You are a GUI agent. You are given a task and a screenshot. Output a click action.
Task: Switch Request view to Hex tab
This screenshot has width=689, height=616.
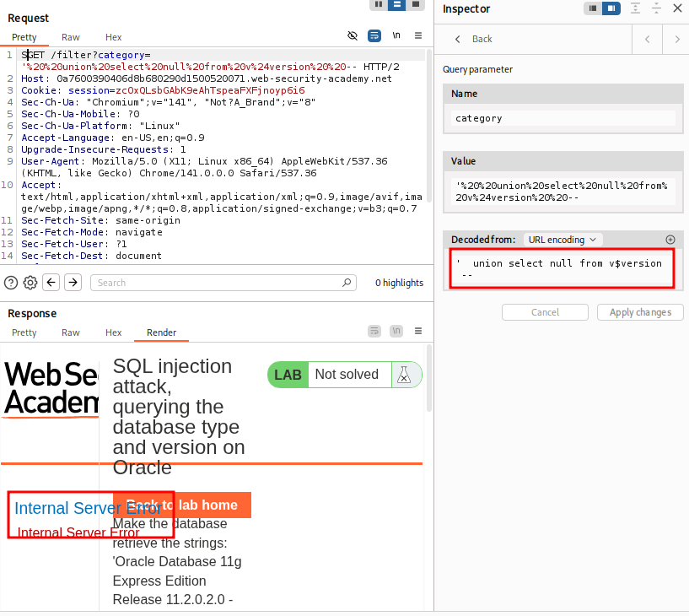(x=114, y=37)
